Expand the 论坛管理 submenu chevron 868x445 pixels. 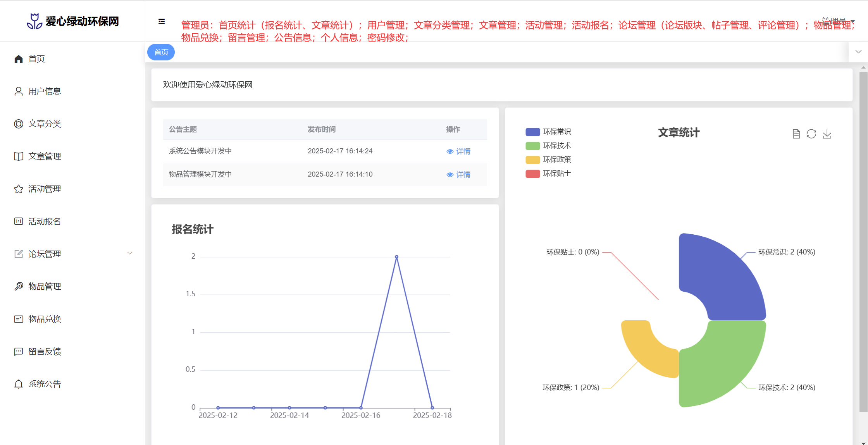pos(130,253)
